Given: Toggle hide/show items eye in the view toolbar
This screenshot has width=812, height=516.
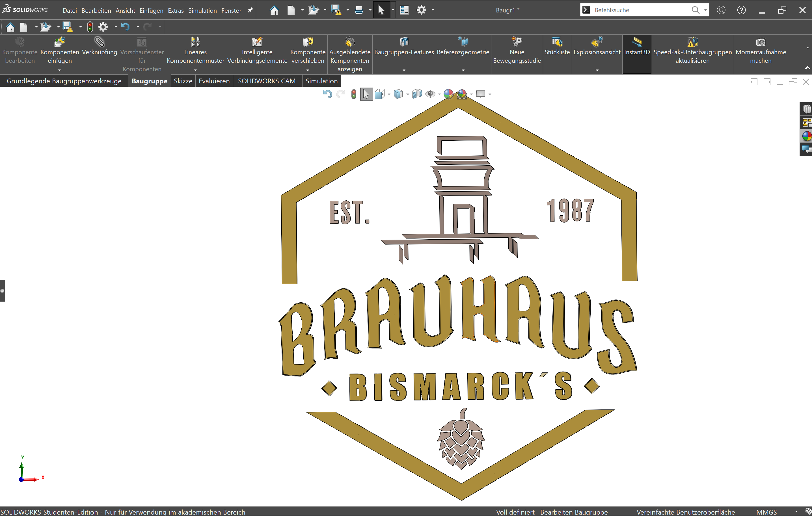Looking at the screenshot, I should pyautogui.click(x=430, y=94).
